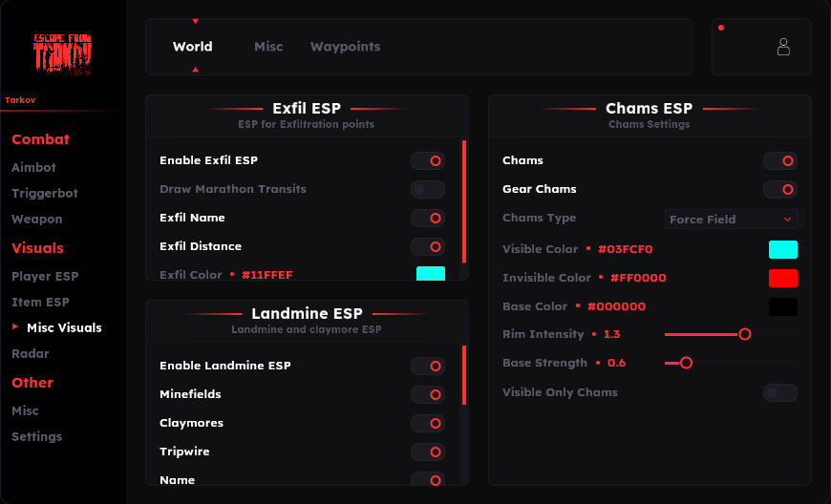831x504 pixels.
Task: Turn on Draw Marathon Transits
Action: click(x=428, y=189)
